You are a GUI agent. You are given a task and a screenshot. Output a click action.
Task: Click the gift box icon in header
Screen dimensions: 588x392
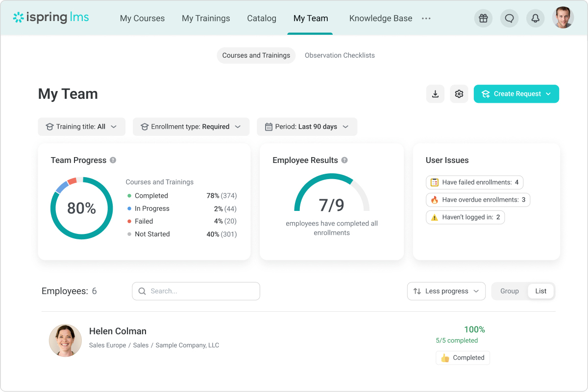tap(483, 19)
